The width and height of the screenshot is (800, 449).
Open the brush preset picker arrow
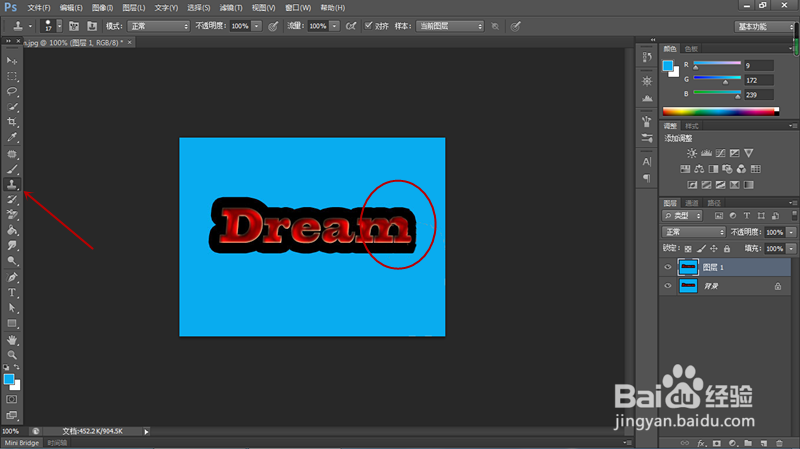click(59, 26)
